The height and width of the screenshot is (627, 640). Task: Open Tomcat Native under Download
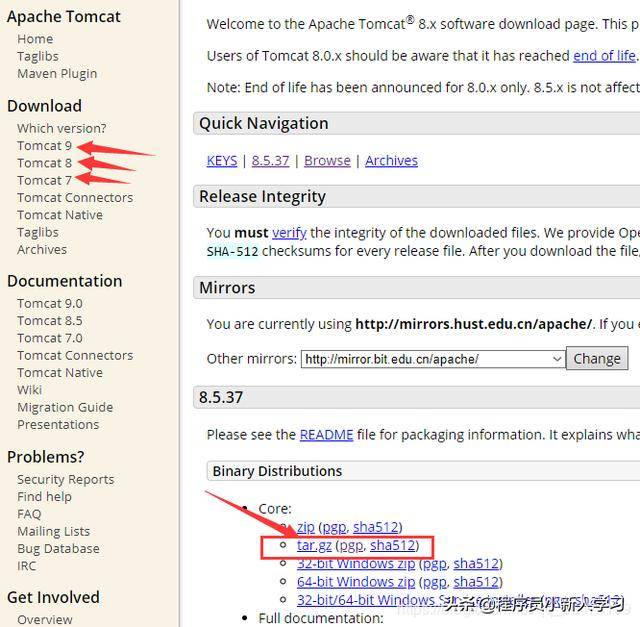60,215
